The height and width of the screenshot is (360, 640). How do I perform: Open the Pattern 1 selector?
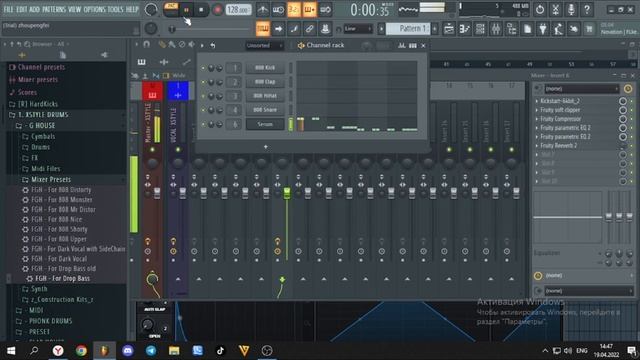pos(408,29)
